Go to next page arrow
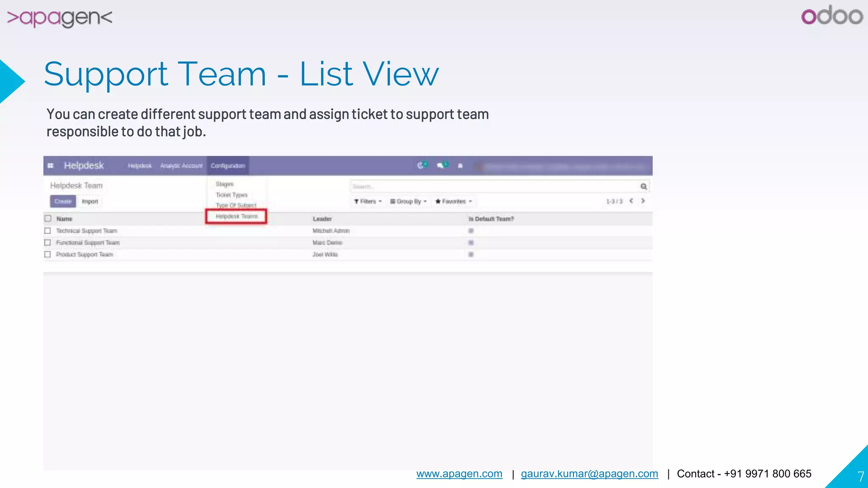Viewport: 868px width, 488px height. (x=643, y=201)
